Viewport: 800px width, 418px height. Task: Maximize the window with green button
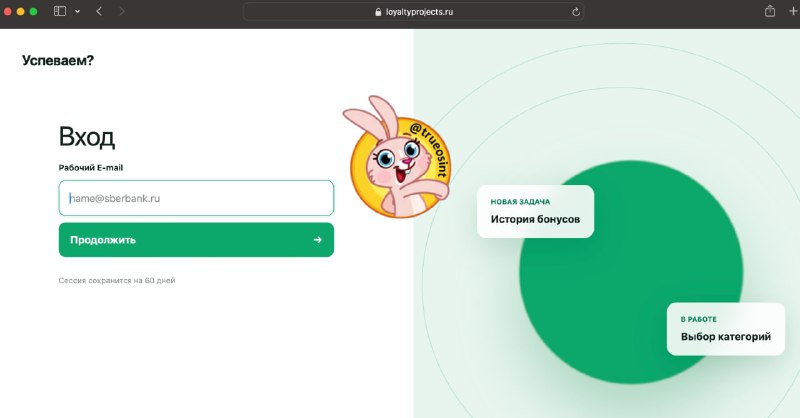[33, 11]
